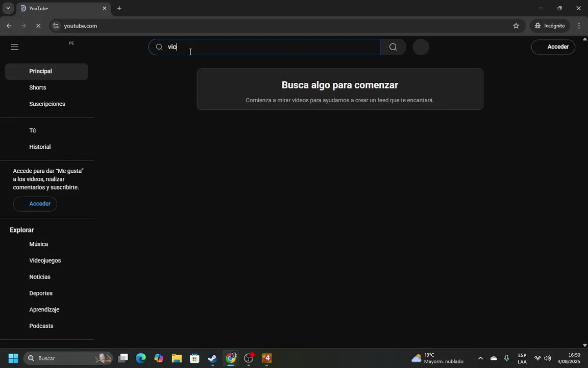Show hidden system tray icons
Screen dimensions: 588x368
coord(480,358)
